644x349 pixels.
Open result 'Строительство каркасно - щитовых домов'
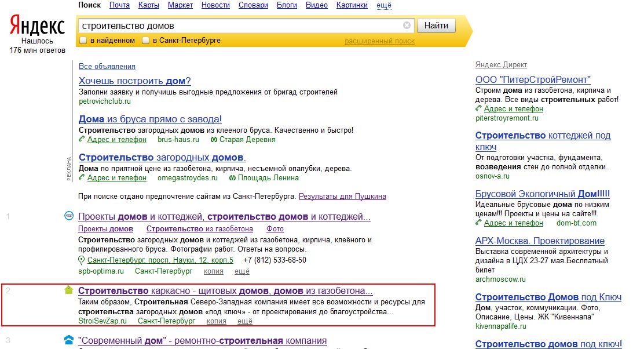pos(225,290)
